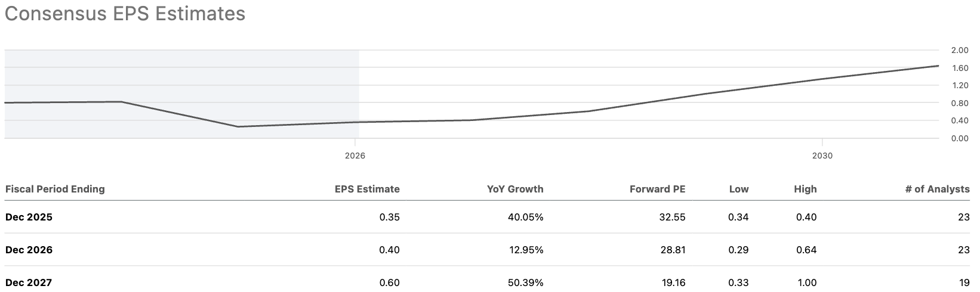Click the Low column header
Viewport: 980px width, 292px height.
738,189
